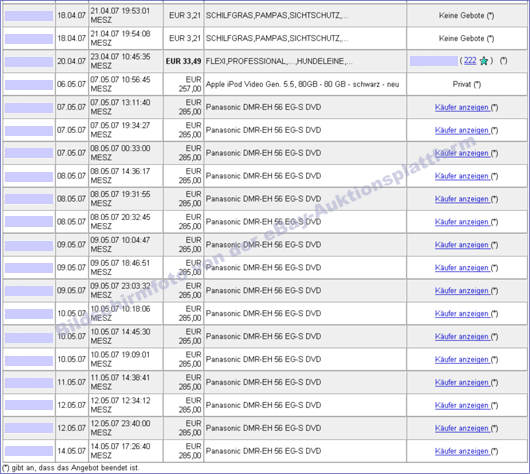Select the Apple iPod Video Gen. 5.5 item title
The image size is (530, 474).
(x=303, y=84)
